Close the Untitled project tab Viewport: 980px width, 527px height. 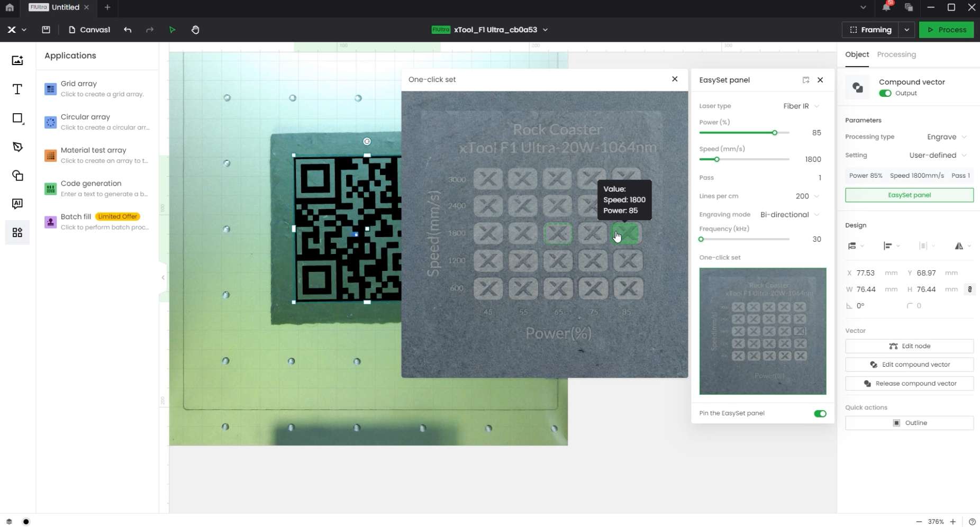[86, 7]
